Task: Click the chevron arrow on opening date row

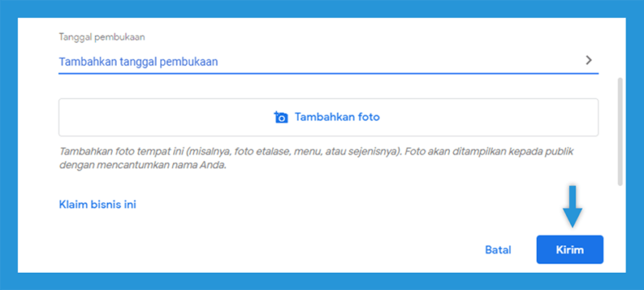Action: pos(589,60)
